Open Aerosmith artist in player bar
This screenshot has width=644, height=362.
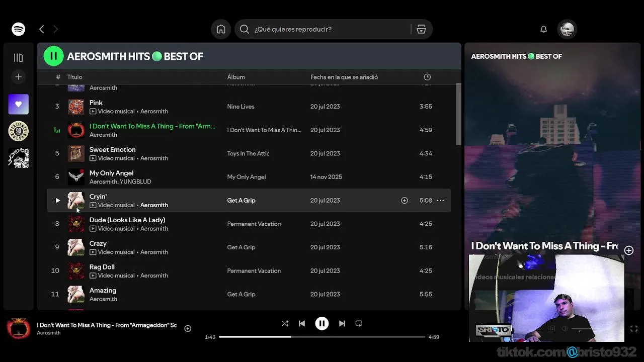49,333
